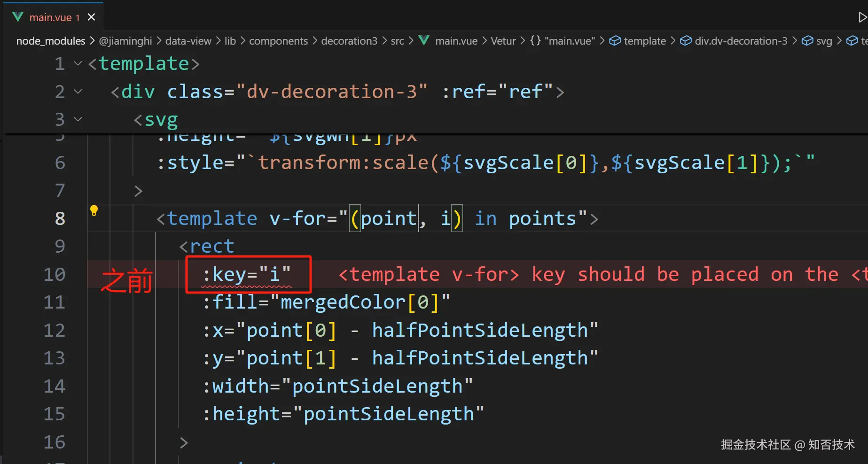Select the main.vue editor tab

point(50,17)
